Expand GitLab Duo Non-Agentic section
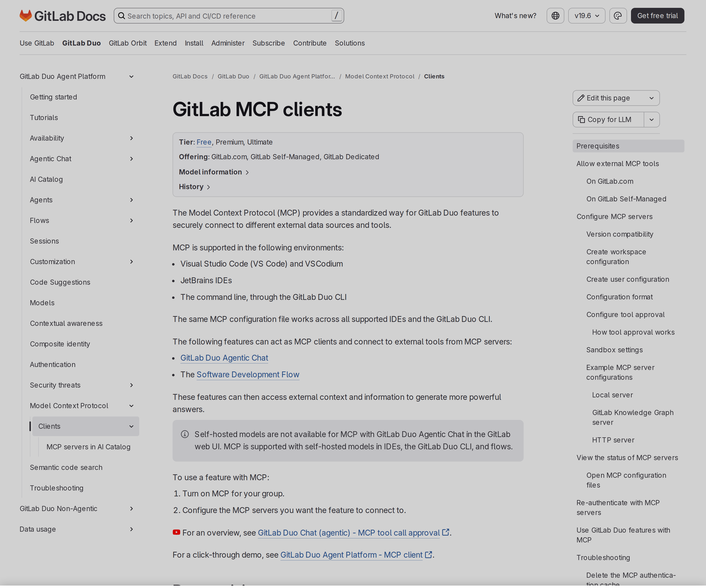The height and width of the screenshot is (588, 706). click(x=131, y=509)
